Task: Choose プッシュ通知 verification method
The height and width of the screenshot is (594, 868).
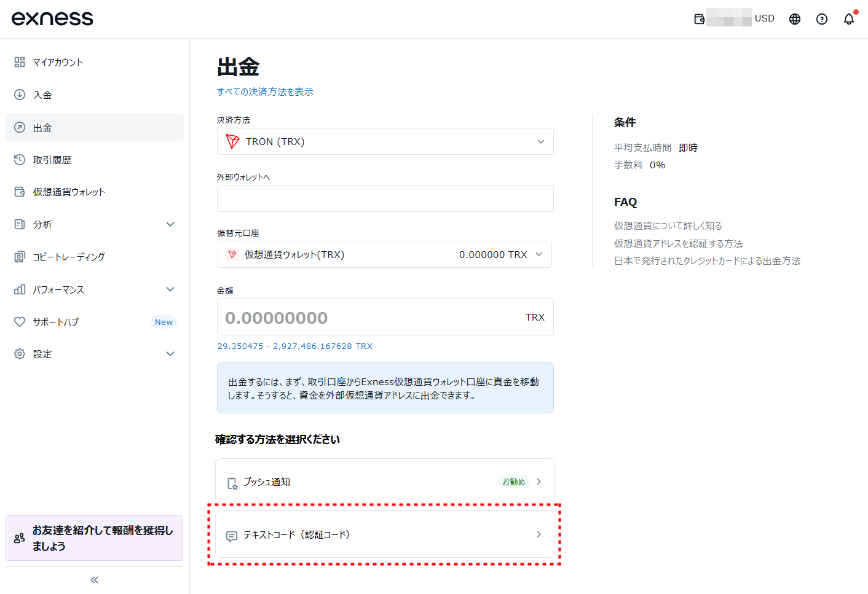Action: click(x=385, y=482)
